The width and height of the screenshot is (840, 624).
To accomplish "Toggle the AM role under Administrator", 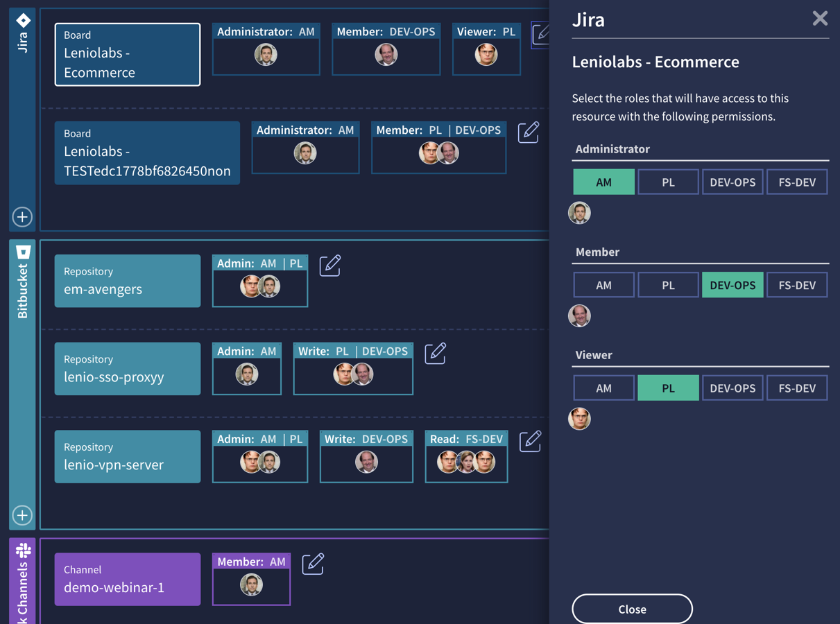I will coord(603,182).
